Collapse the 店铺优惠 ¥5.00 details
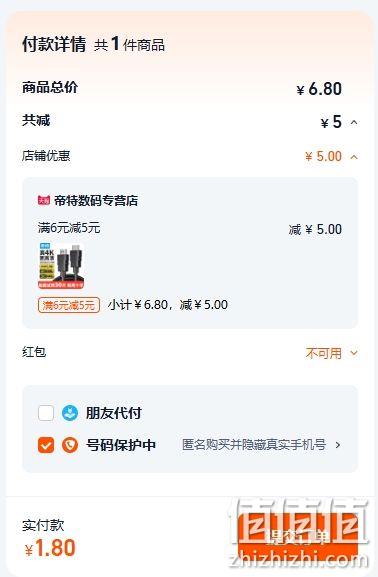378x577 pixels. [354, 157]
